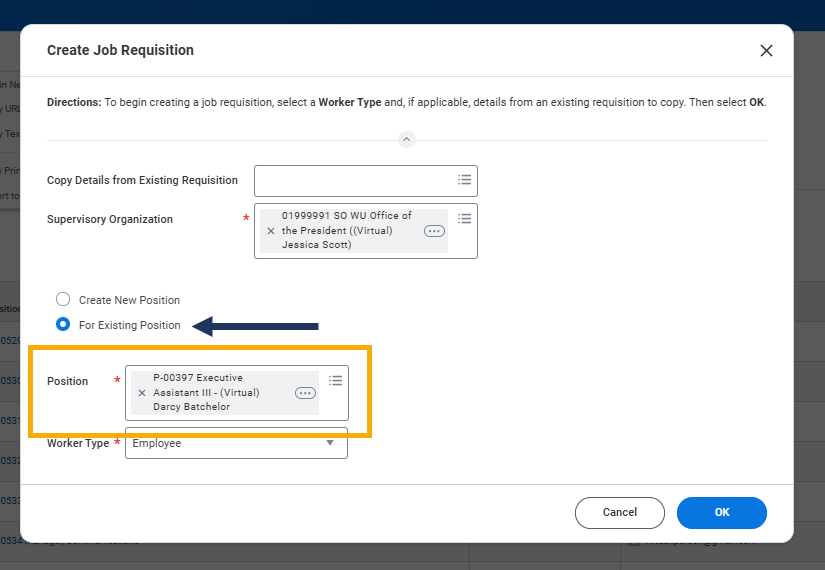Click the Executive Assistant III selection chip
The height and width of the screenshot is (570, 825).
(215, 393)
